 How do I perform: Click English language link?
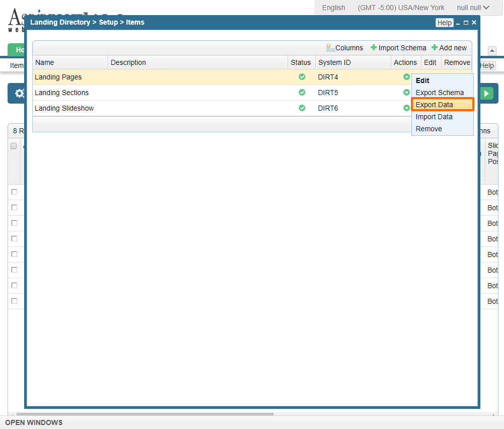tap(333, 8)
